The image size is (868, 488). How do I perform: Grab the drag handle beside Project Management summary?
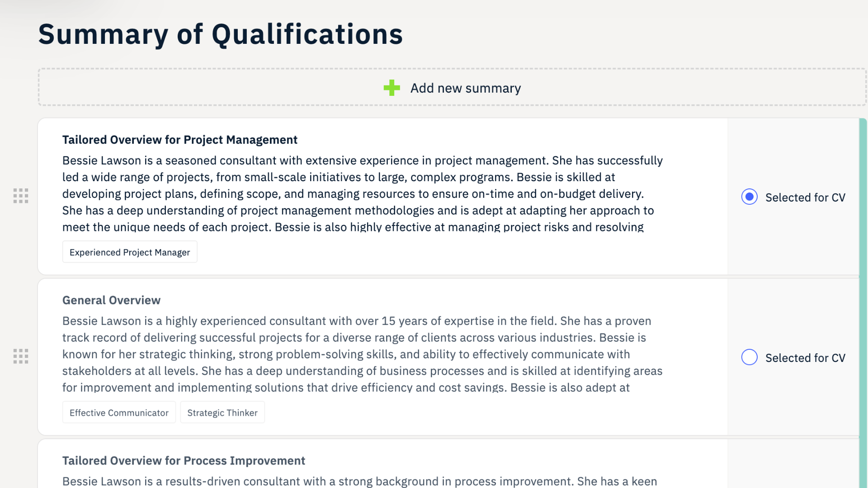21,196
